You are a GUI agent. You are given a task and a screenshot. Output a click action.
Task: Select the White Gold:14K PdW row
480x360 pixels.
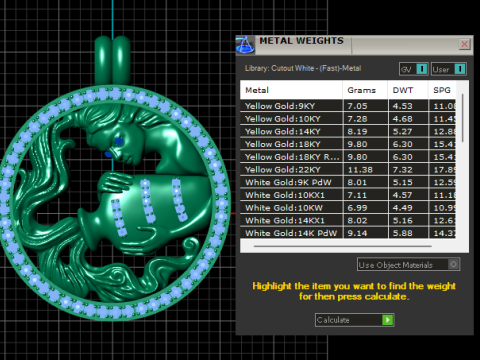pos(348,233)
